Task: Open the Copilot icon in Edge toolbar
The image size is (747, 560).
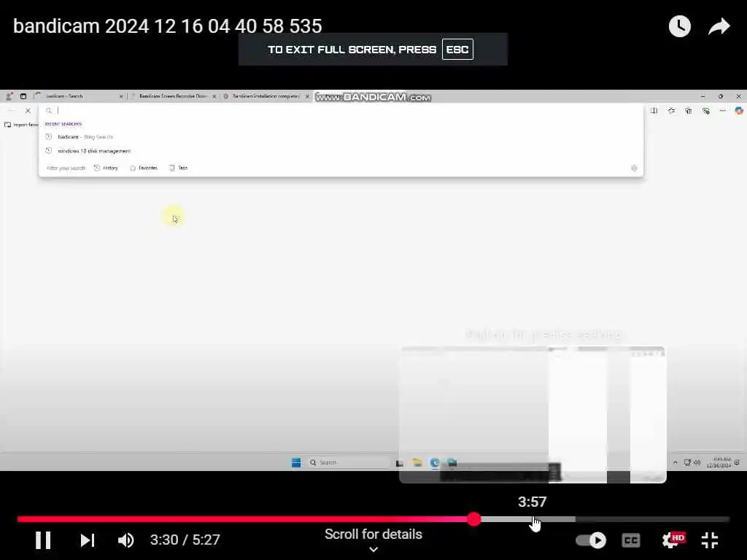Action: click(738, 111)
